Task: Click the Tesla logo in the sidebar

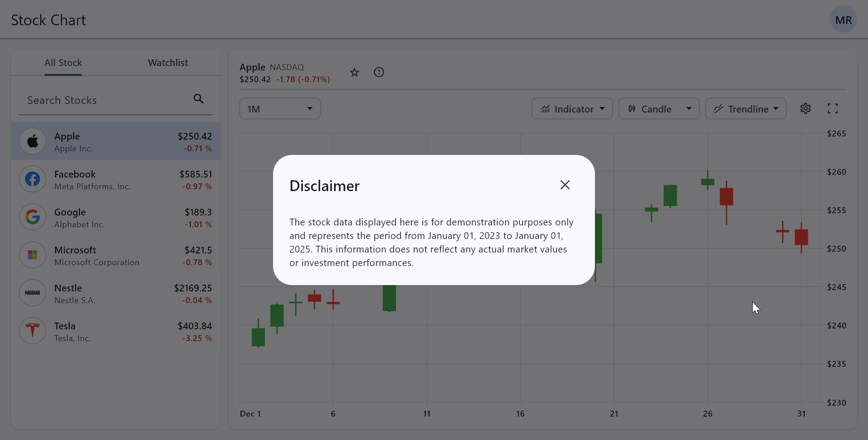Action: click(x=32, y=331)
